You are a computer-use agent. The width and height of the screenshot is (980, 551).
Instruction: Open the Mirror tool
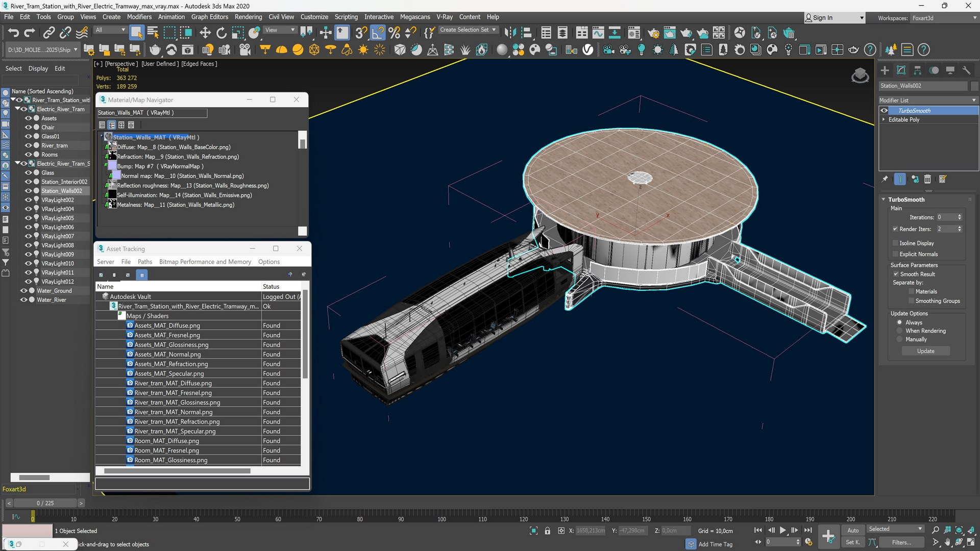click(x=509, y=33)
